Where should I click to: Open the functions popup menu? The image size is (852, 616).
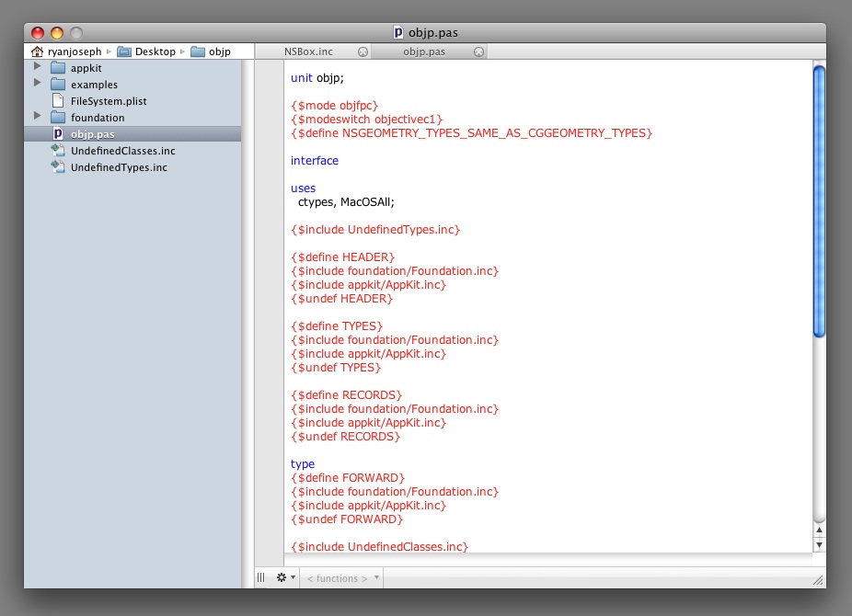click(x=342, y=578)
